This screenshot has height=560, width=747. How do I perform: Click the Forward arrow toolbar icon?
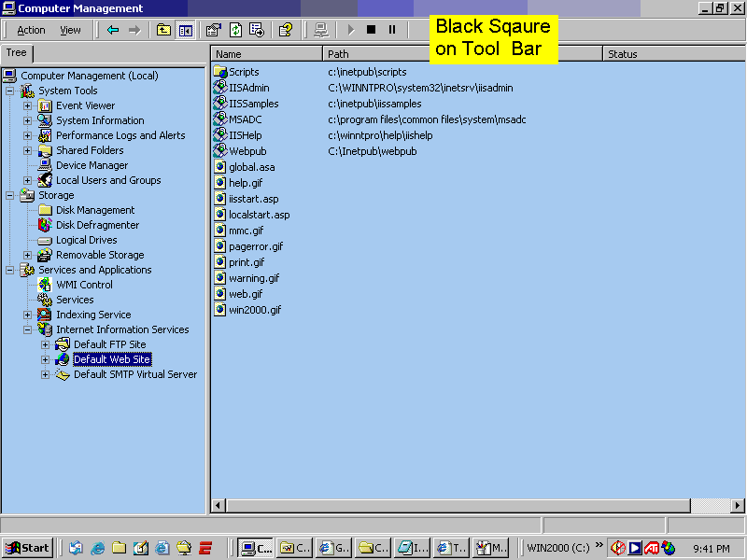tap(134, 30)
